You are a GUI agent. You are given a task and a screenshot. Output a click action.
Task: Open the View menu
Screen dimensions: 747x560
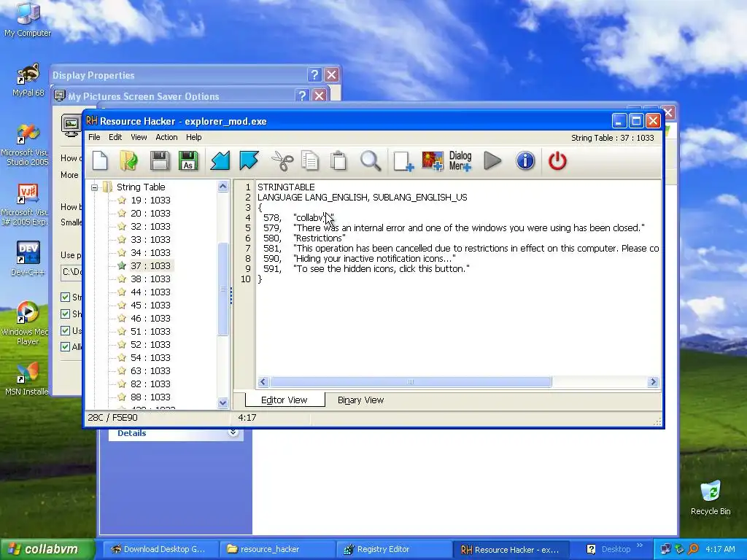139,137
